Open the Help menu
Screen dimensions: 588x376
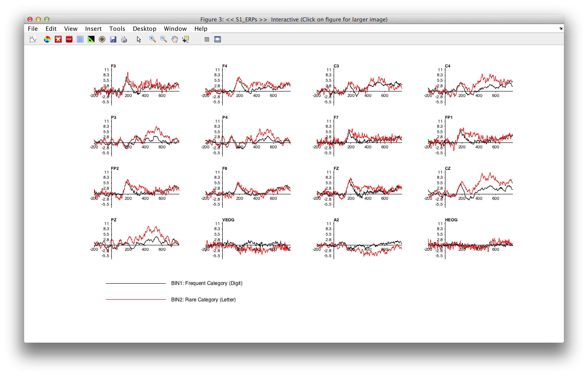[201, 29]
